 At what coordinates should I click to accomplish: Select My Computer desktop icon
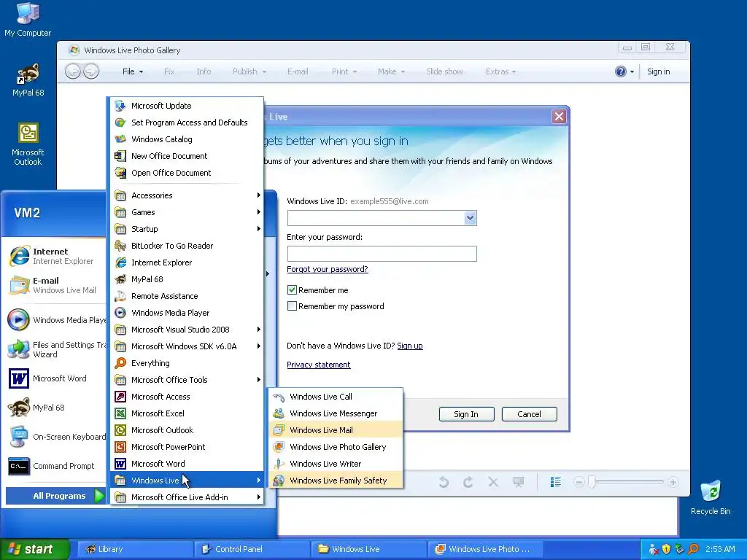point(28,19)
